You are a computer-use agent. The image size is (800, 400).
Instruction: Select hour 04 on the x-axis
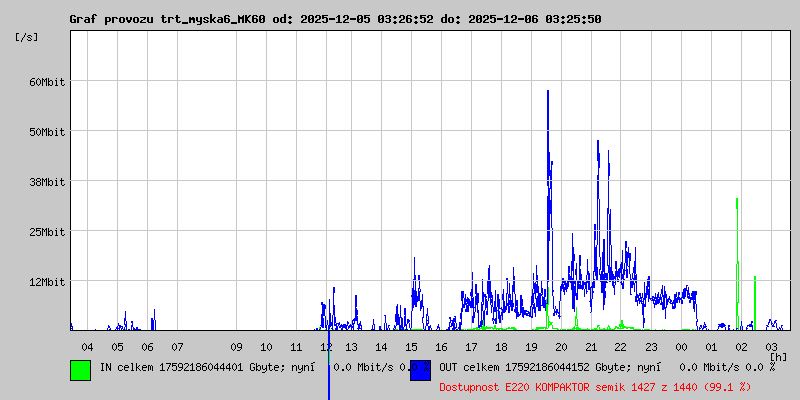[x=87, y=347]
